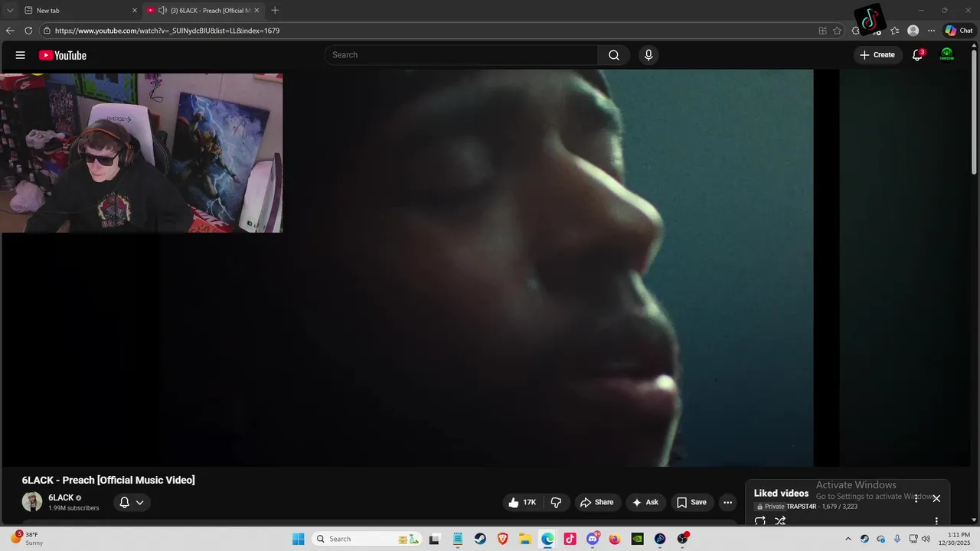Expand the subscription notification bell dropdown

131,503
